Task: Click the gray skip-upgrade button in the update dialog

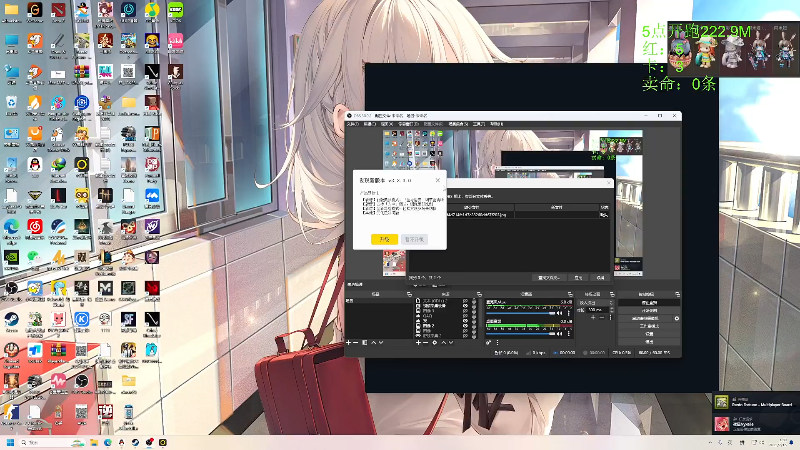Action: pyautogui.click(x=414, y=239)
